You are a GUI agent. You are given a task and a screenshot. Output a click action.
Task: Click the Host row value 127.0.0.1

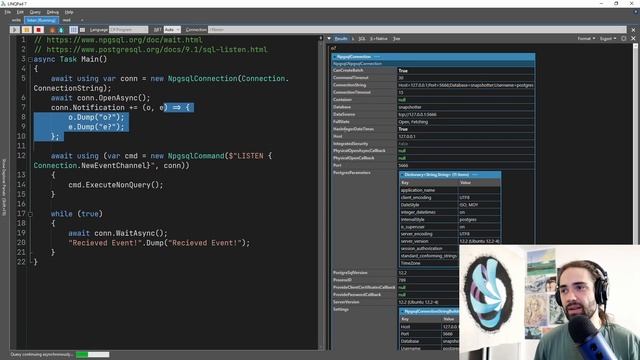(x=407, y=136)
